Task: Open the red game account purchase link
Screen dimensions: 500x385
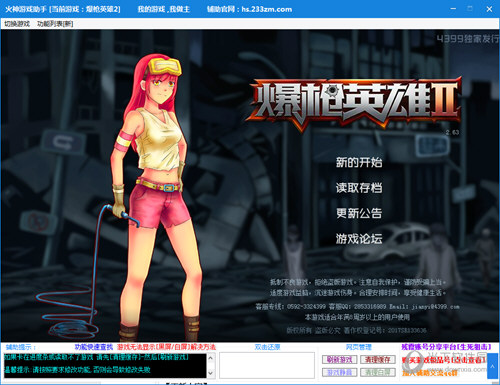Action: click(443, 360)
